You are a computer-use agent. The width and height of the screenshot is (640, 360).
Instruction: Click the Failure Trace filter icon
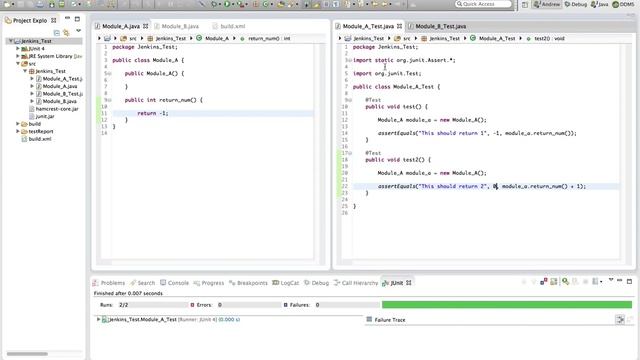(620, 320)
